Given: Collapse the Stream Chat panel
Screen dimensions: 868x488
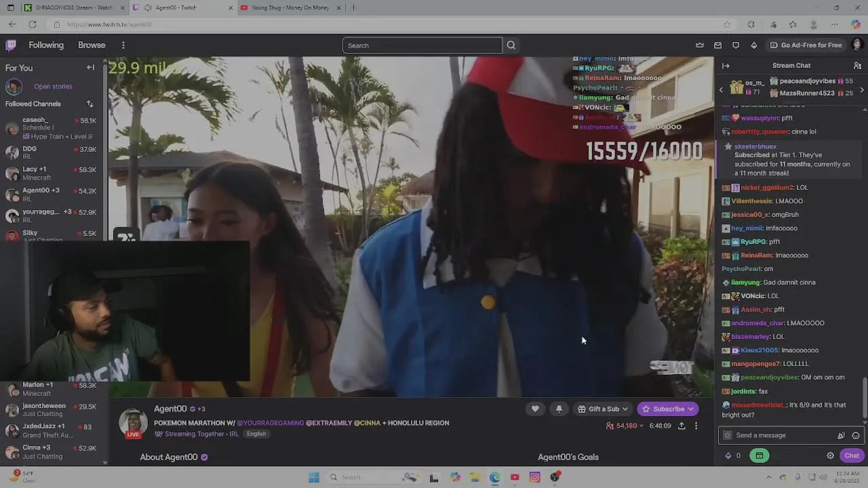Looking at the screenshot, I should point(726,66).
